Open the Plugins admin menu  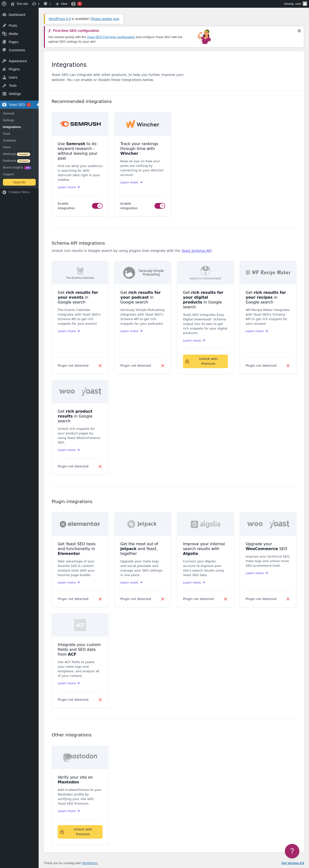(x=14, y=69)
